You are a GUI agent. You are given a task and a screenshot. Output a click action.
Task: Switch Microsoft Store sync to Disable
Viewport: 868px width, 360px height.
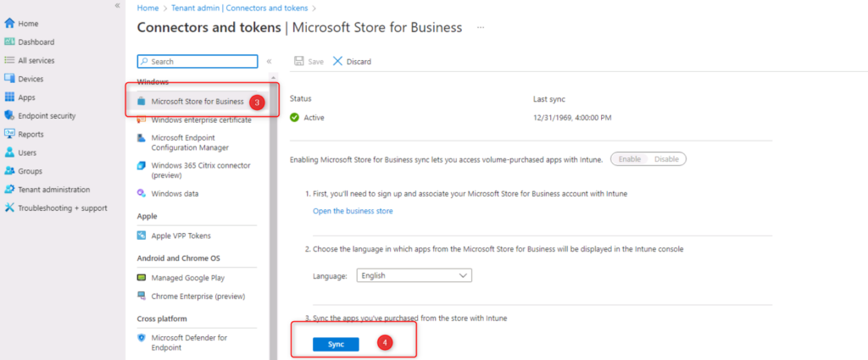666,159
